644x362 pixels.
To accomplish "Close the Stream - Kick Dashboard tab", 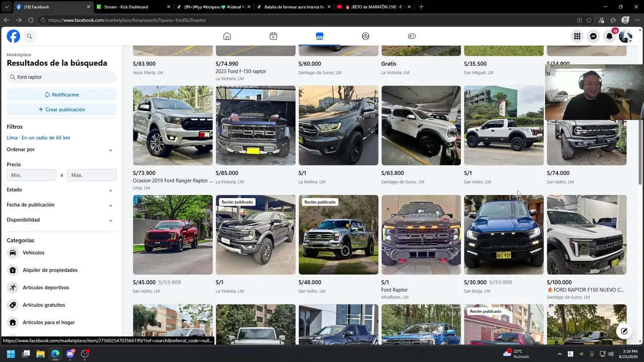I will (x=169, y=7).
